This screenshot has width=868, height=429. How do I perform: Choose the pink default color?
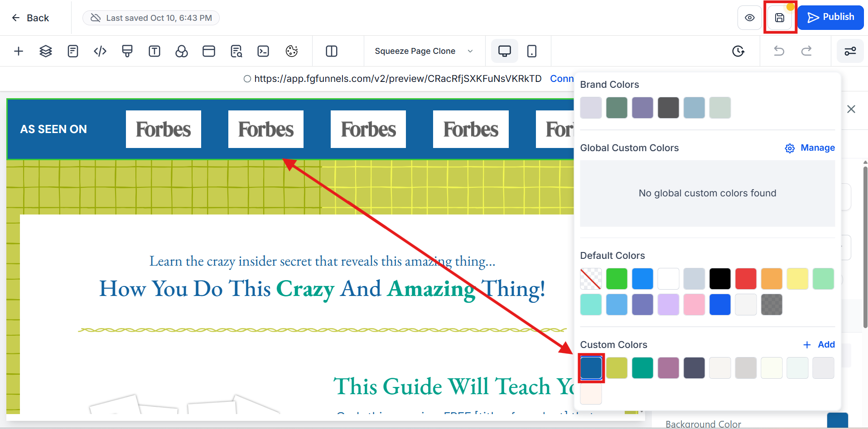tap(694, 305)
